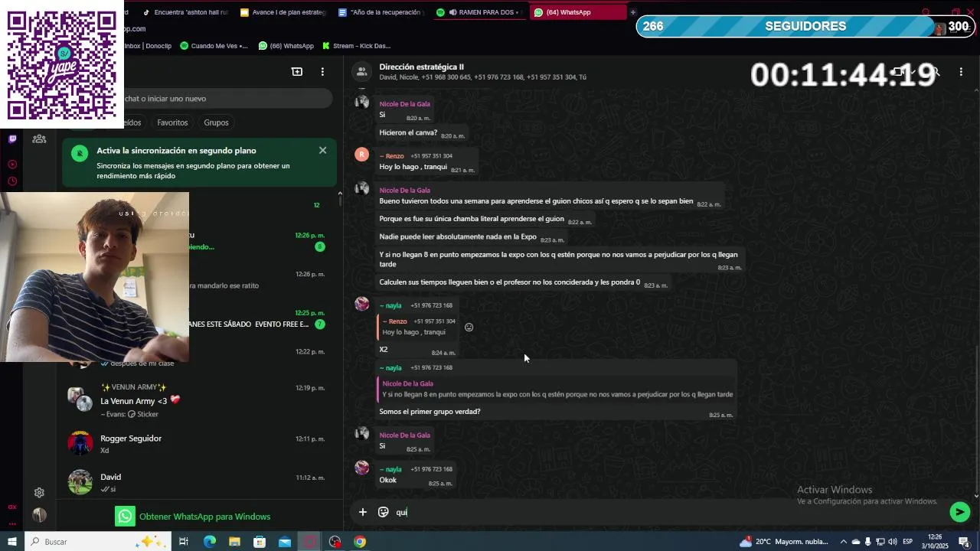Open a new browser tab

[x=632, y=12]
